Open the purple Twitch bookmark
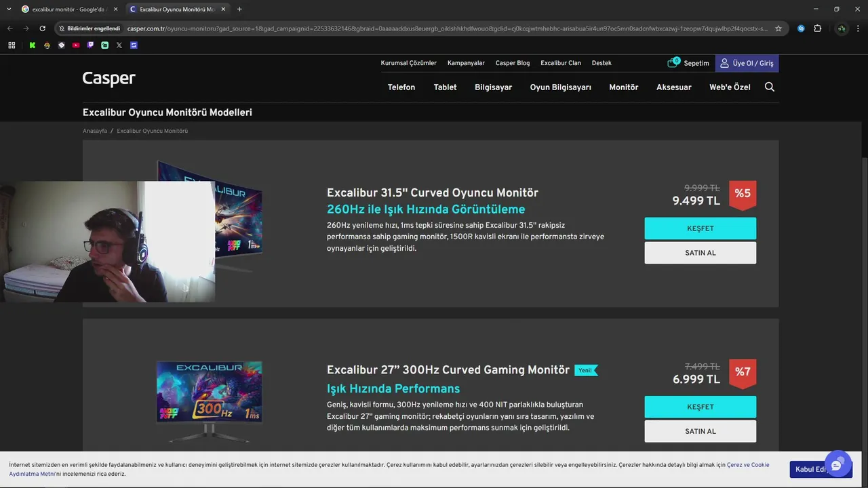 pyautogui.click(x=90, y=45)
